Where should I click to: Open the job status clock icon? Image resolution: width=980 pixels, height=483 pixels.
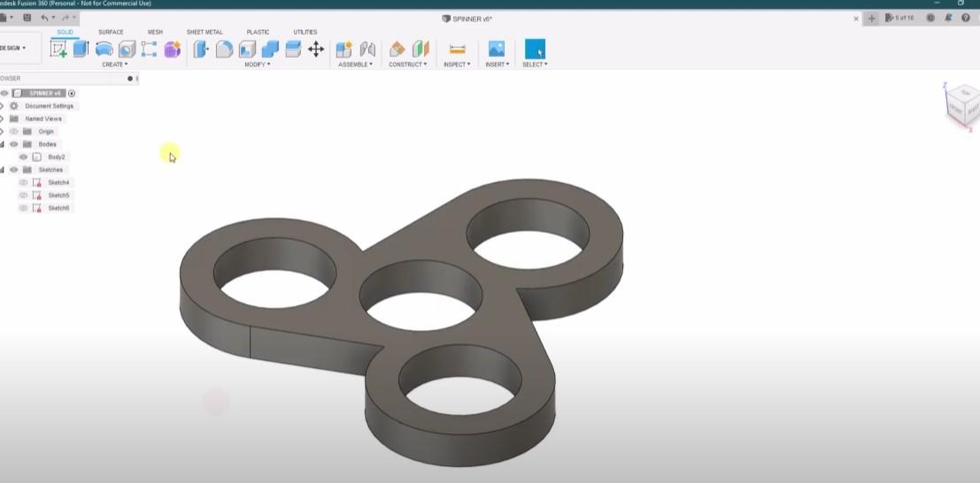tap(930, 18)
